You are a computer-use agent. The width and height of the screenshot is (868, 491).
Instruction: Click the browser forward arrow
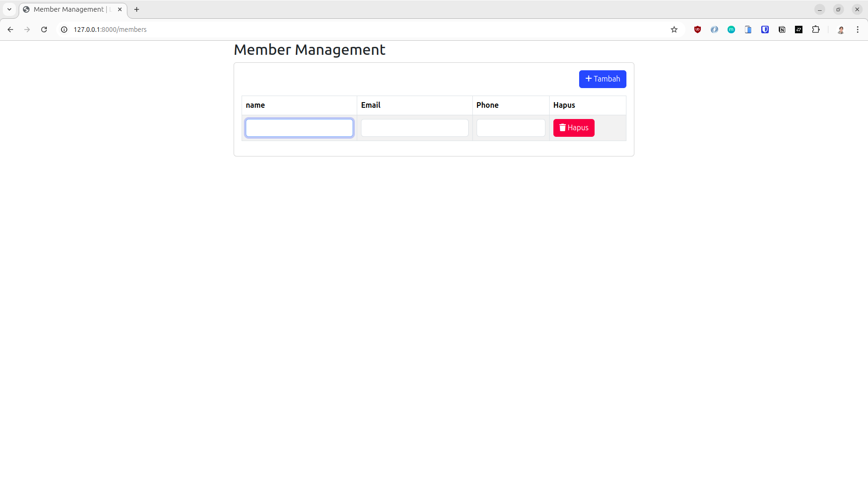[x=27, y=29]
